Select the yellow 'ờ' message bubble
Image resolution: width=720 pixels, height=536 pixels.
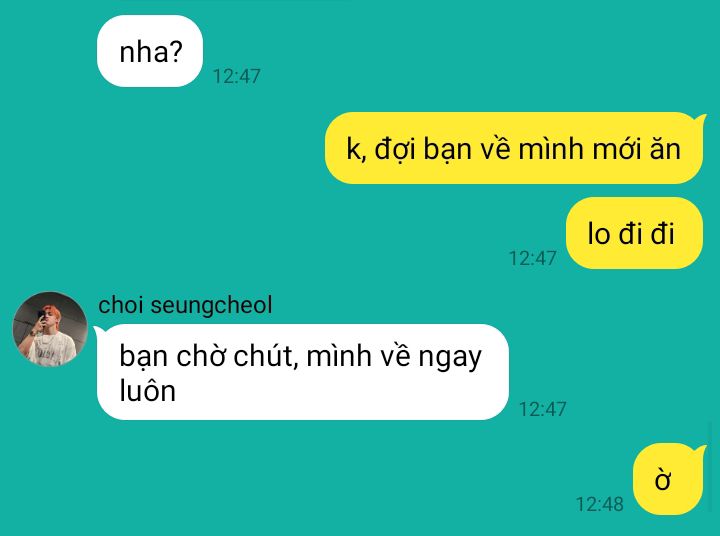668,479
